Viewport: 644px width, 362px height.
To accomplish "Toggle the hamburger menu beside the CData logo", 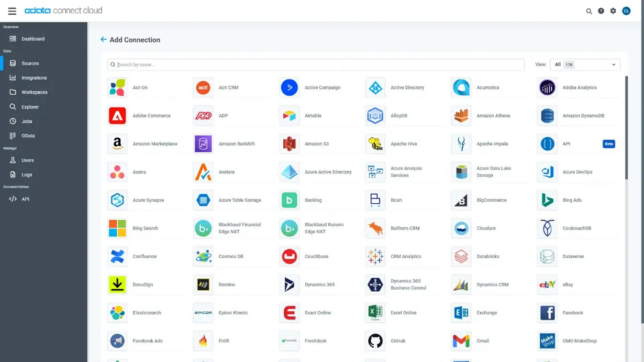I will point(12,11).
